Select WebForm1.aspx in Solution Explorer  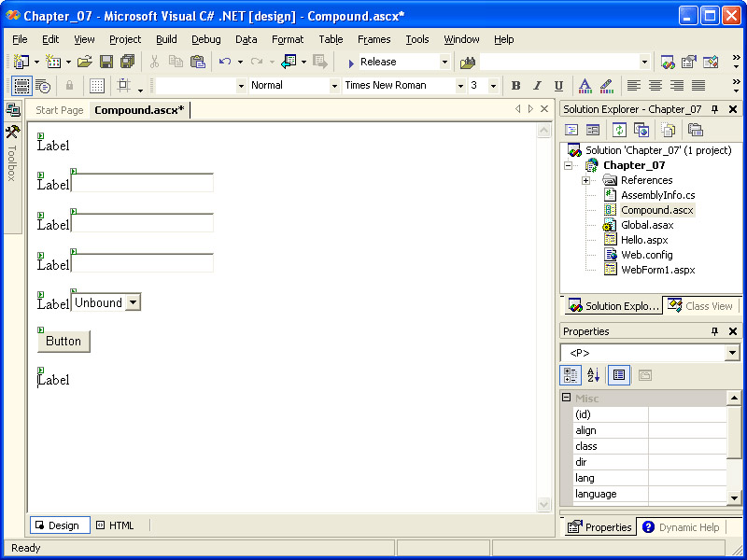click(657, 270)
